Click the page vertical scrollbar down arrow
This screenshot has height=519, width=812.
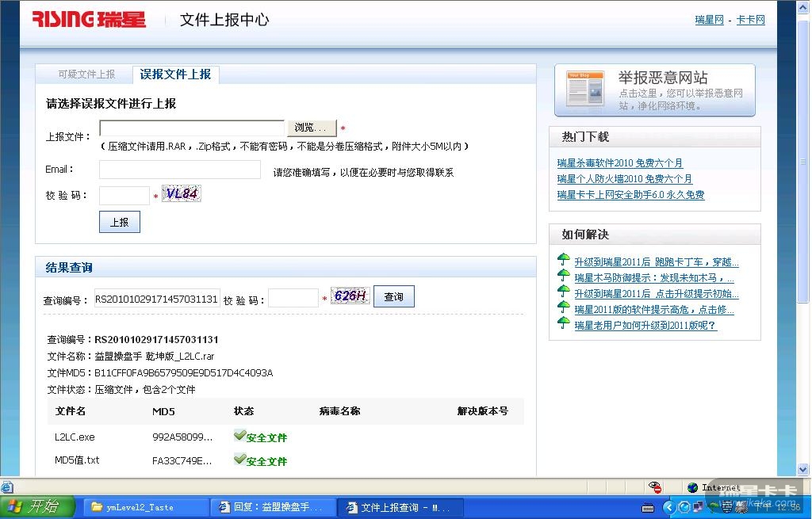(x=803, y=469)
